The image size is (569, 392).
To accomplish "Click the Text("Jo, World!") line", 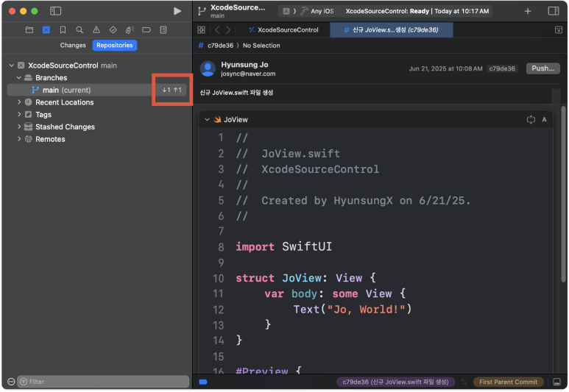I will tap(353, 310).
